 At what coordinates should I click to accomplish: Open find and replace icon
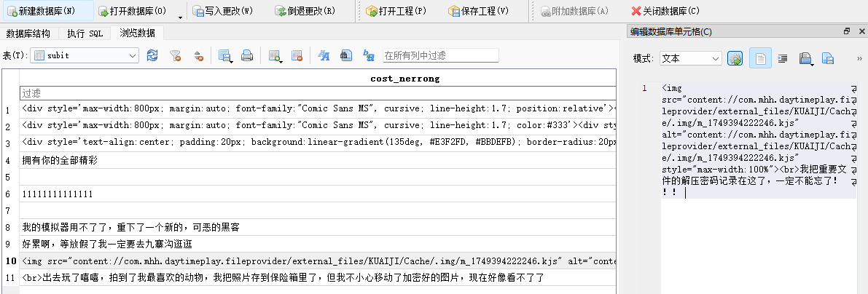(369, 55)
